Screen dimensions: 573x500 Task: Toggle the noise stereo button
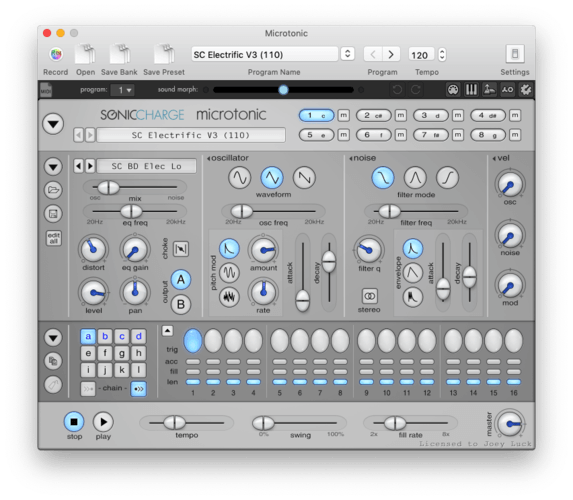[369, 296]
